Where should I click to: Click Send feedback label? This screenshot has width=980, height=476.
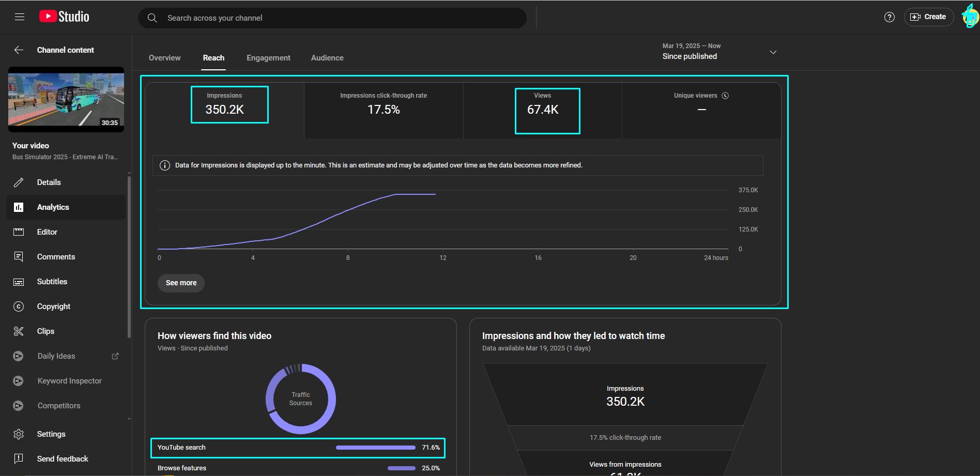coord(63,459)
